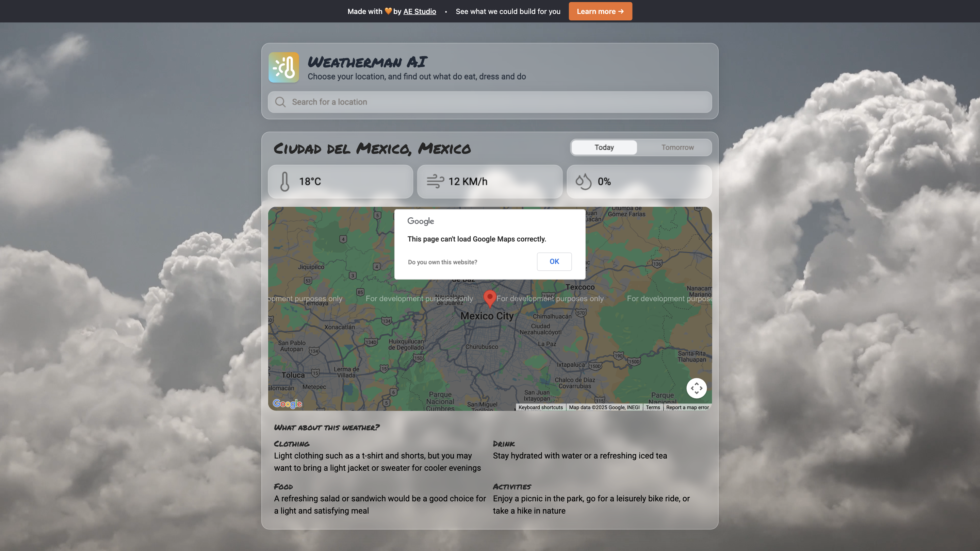Viewport: 980px width, 551px height.
Task: Open the Terms link on the map
Action: 653,407
